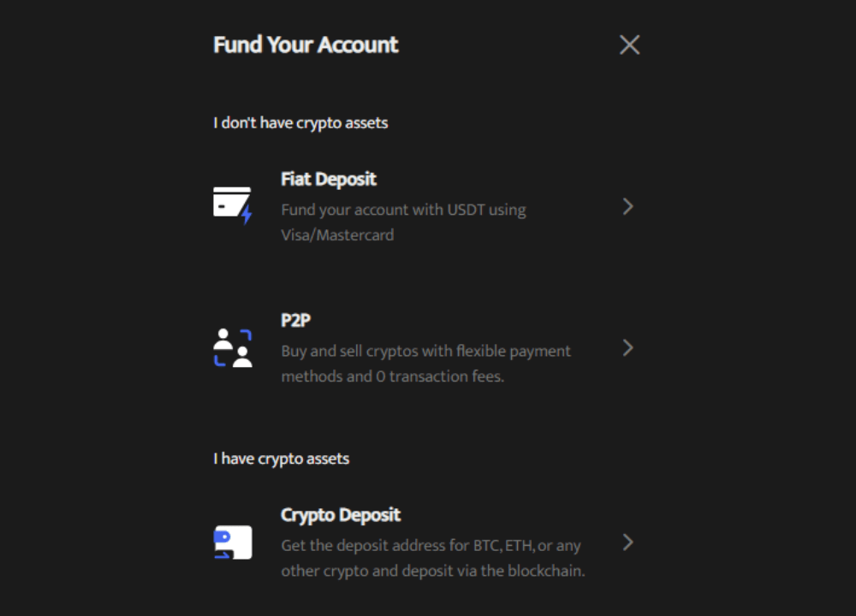Viewport: 856px width, 616px height.
Task: Click the 'I don't have crypto assets' header
Action: coord(300,122)
